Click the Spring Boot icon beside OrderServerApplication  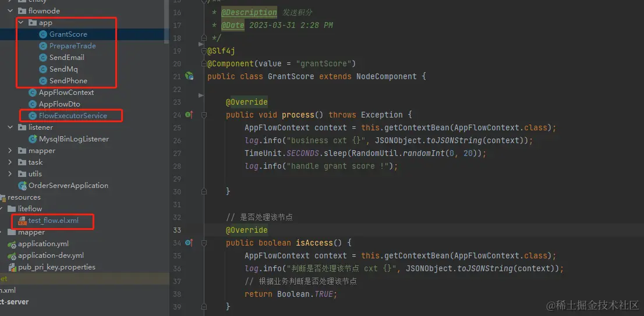coord(22,186)
